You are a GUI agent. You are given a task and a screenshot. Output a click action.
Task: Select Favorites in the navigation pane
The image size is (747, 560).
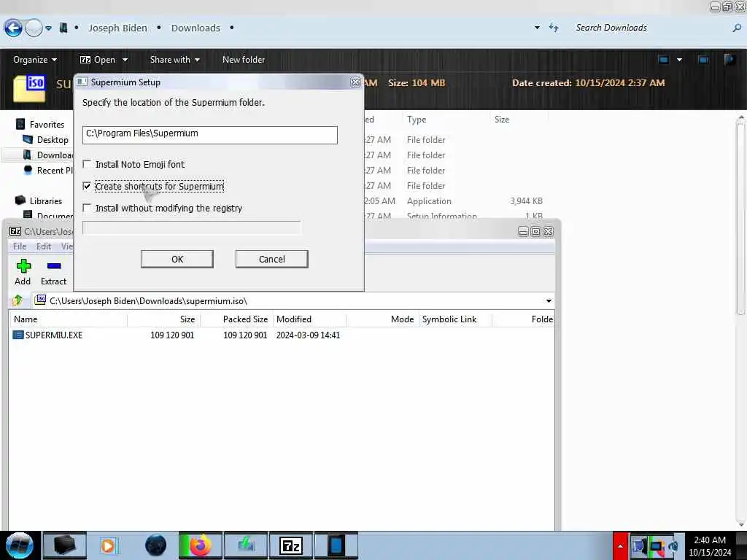click(47, 124)
